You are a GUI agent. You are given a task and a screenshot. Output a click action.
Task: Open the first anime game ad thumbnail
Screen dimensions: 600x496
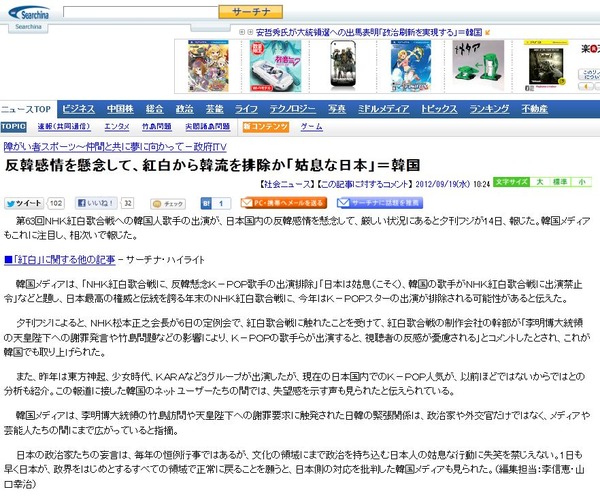point(208,66)
